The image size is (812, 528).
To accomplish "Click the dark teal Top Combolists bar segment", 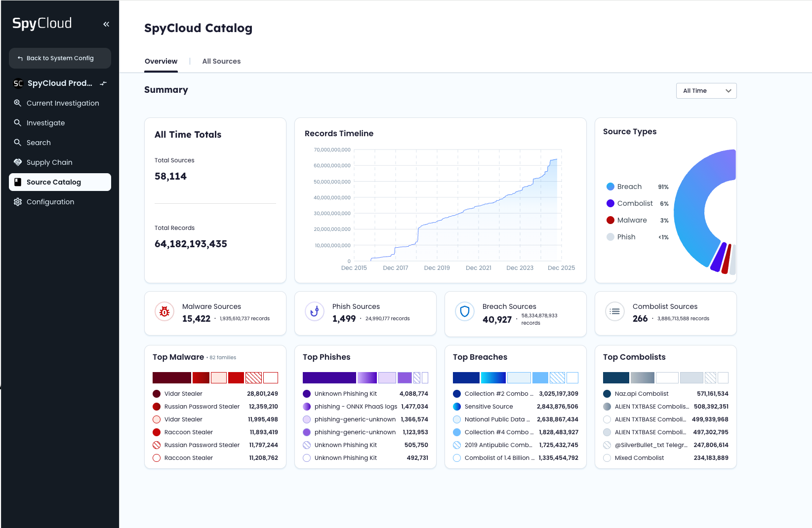I will (616, 378).
